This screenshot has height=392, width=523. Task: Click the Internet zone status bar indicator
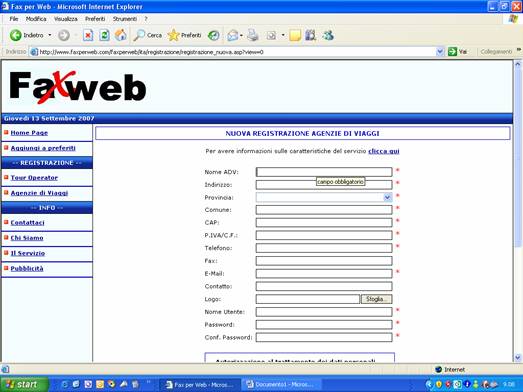point(450,369)
